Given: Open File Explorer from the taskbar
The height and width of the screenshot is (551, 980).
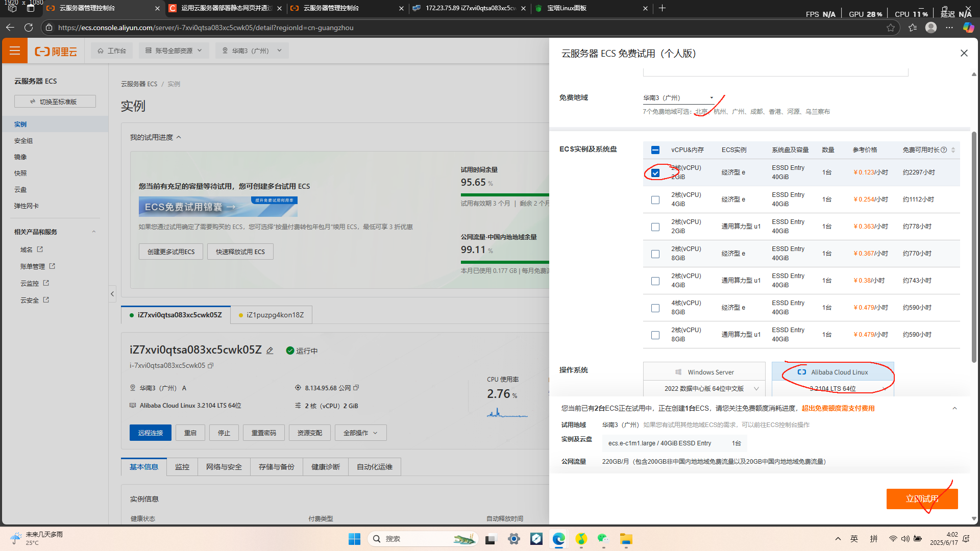Looking at the screenshot, I should (626, 539).
